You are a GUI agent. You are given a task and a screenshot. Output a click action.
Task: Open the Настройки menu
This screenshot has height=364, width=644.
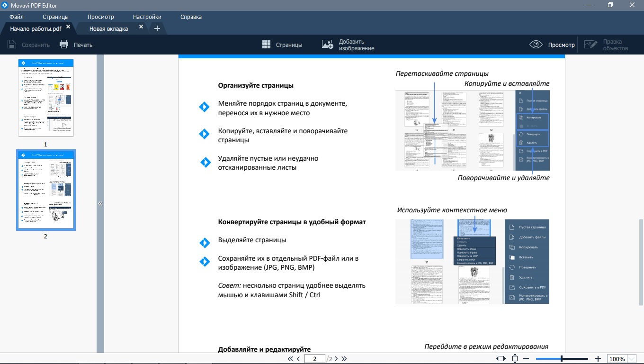[x=147, y=17]
